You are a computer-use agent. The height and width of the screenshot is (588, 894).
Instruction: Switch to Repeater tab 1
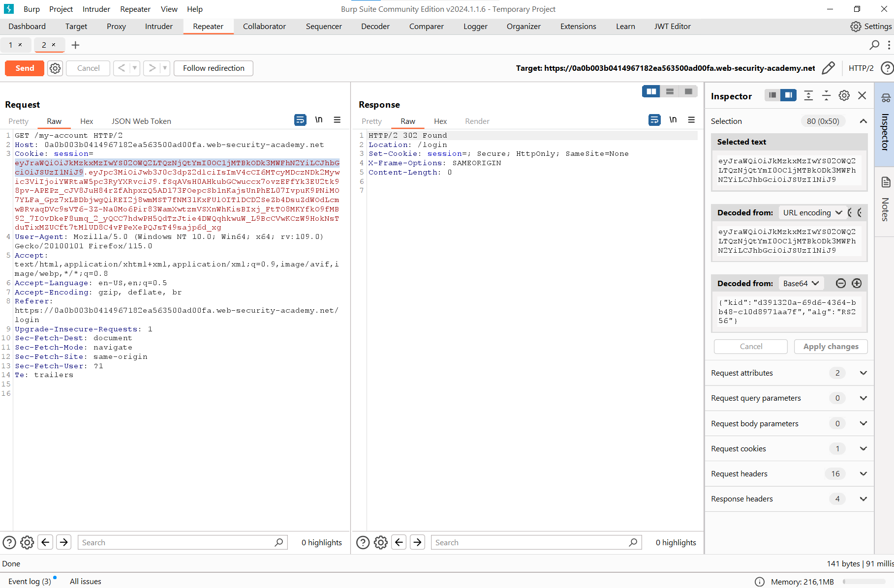[x=11, y=45]
